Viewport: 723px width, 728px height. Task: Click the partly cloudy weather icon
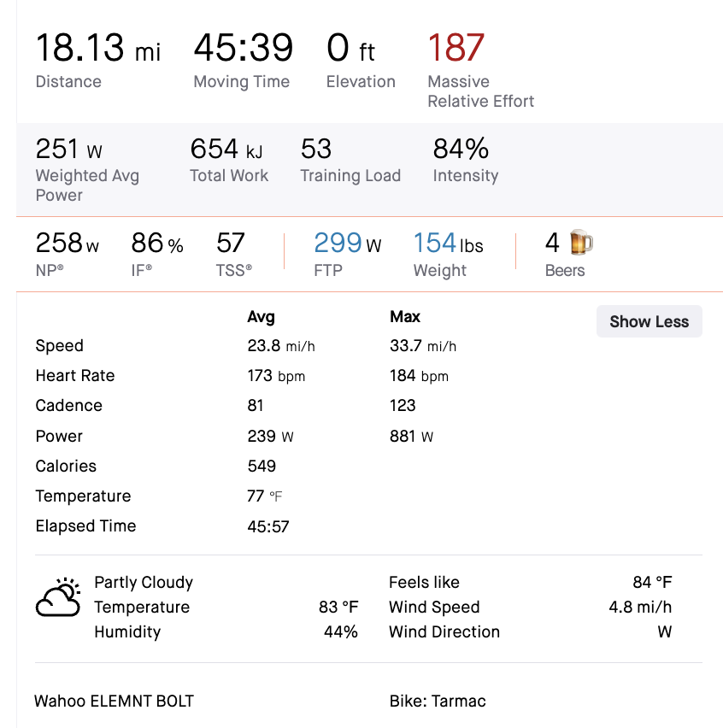click(58, 598)
